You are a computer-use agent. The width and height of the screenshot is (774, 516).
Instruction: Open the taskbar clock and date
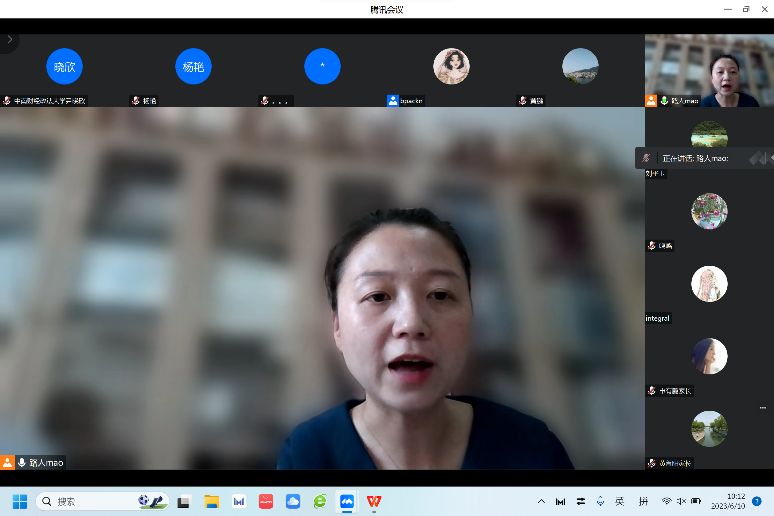pos(735,501)
